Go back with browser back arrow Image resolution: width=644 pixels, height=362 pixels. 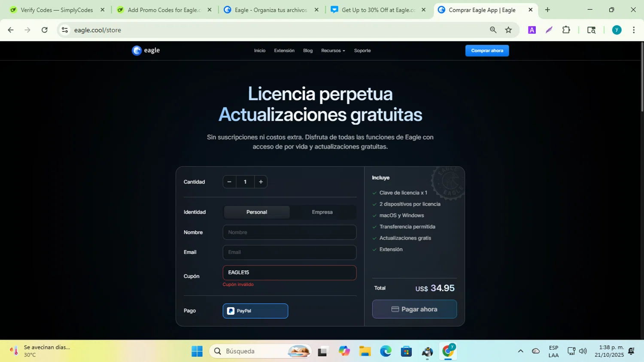coord(11,30)
